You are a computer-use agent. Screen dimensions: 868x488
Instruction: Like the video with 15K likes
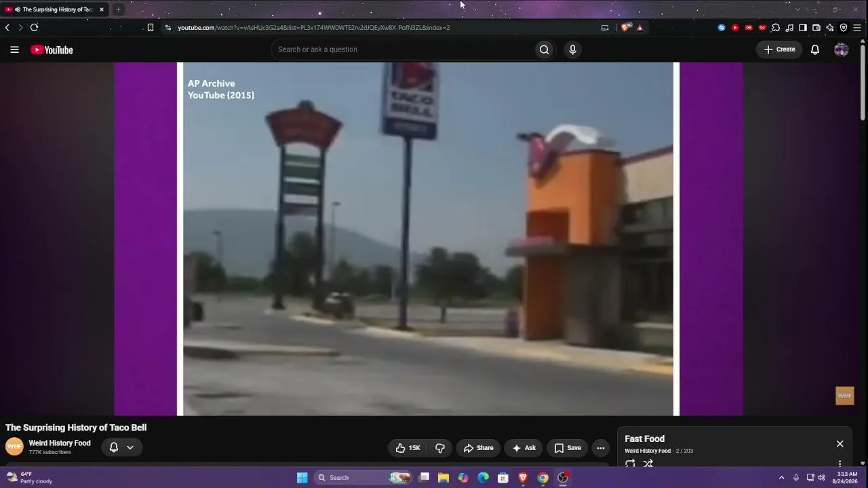(408, 448)
